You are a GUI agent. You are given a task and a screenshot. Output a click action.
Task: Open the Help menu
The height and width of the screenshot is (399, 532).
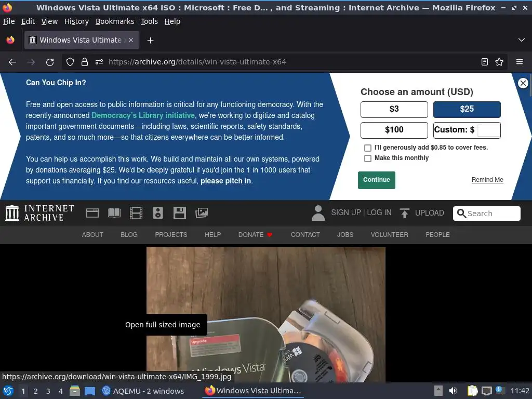pyautogui.click(x=172, y=21)
